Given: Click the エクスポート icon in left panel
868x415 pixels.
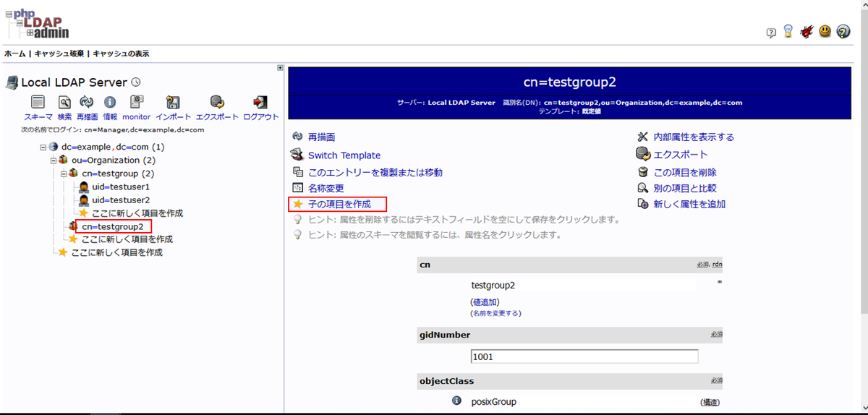Looking at the screenshot, I should coord(217,103).
